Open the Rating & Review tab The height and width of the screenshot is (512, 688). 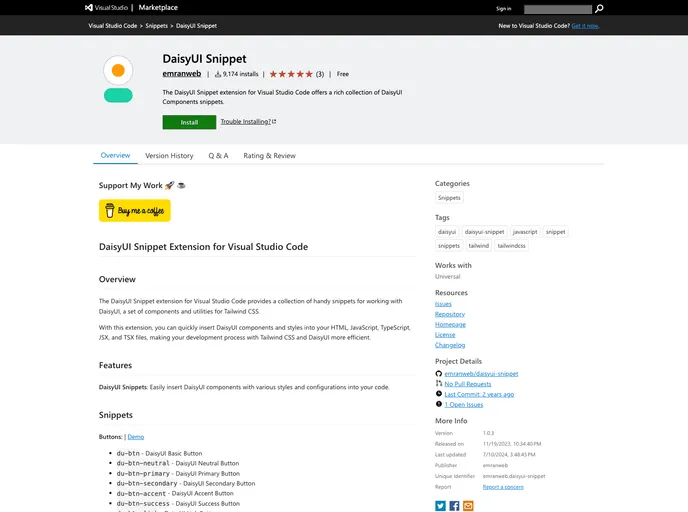269,156
